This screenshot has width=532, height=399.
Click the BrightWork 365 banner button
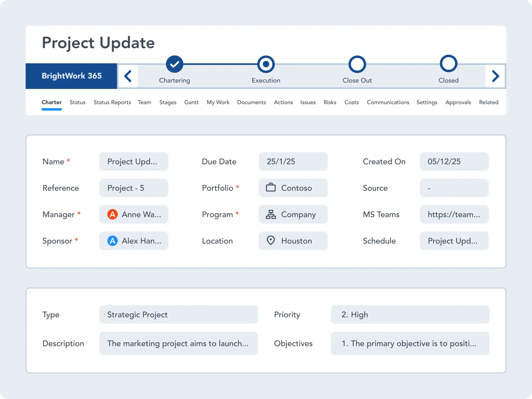tap(71, 76)
